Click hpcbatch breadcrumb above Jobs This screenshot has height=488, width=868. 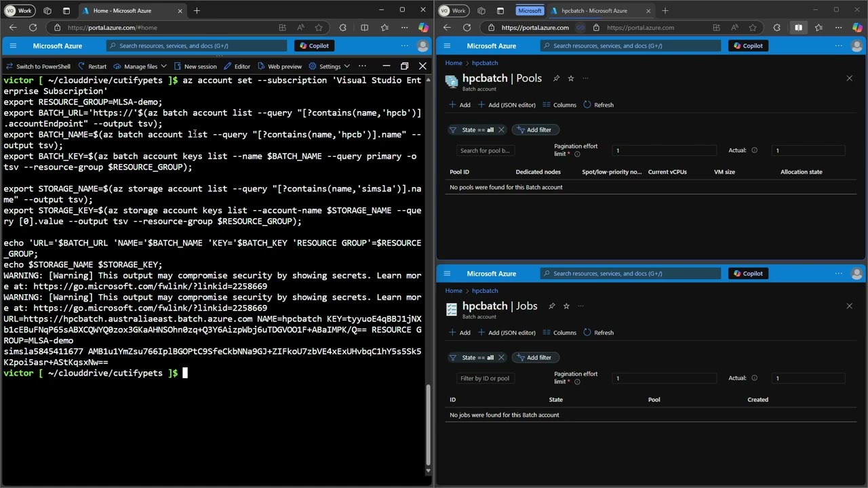coord(485,291)
